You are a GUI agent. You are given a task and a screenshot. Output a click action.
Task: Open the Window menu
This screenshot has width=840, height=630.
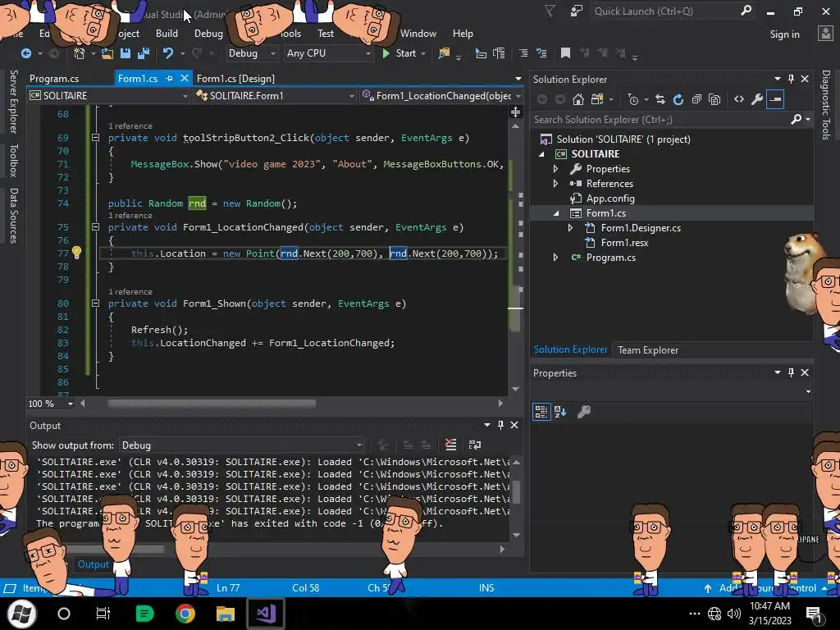(x=418, y=33)
